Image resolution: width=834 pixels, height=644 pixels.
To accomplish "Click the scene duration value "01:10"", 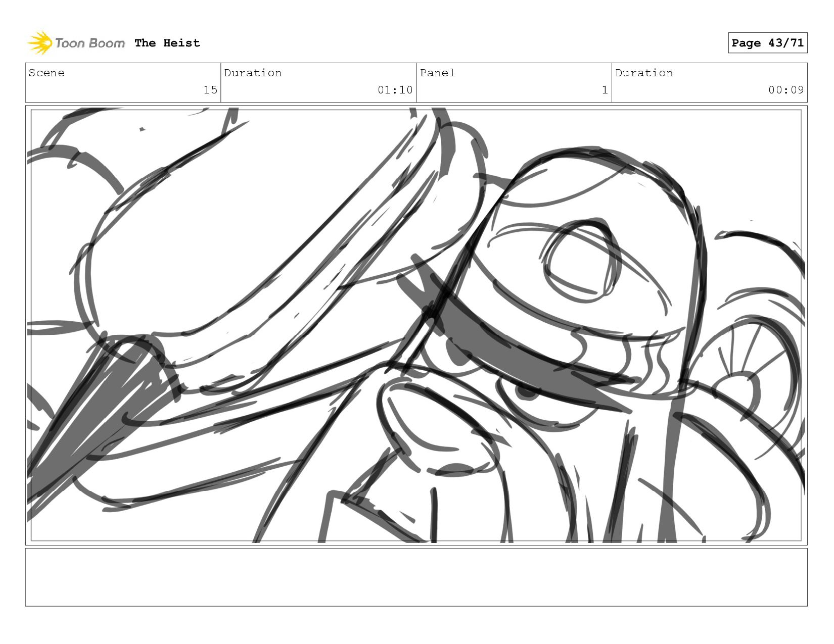I will 395,90.
